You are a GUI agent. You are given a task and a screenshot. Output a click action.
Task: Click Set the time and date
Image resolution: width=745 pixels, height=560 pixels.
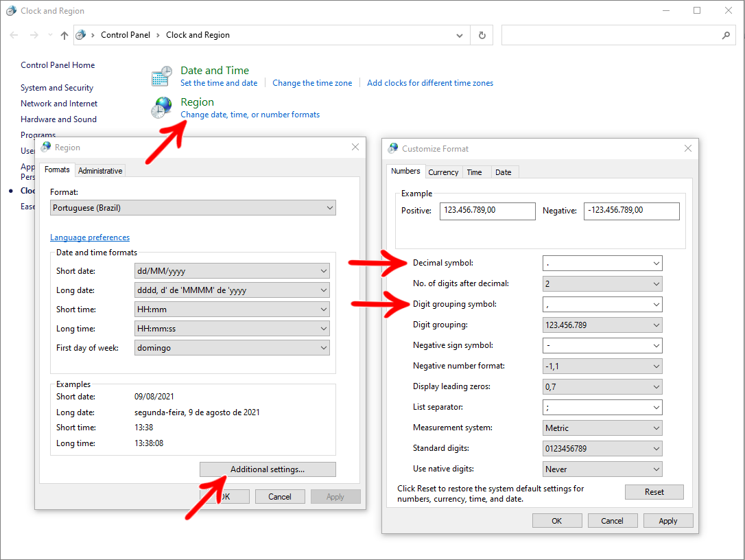pos(219,83)
